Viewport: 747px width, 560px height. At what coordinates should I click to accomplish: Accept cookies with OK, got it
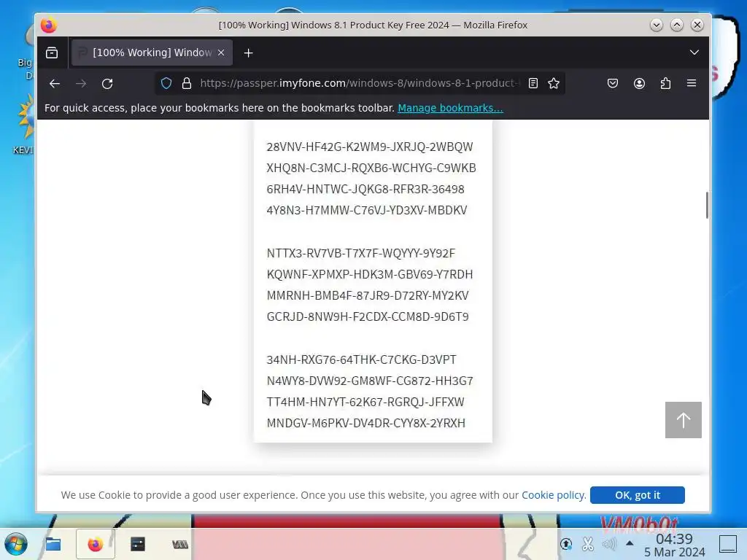point(638,495)
